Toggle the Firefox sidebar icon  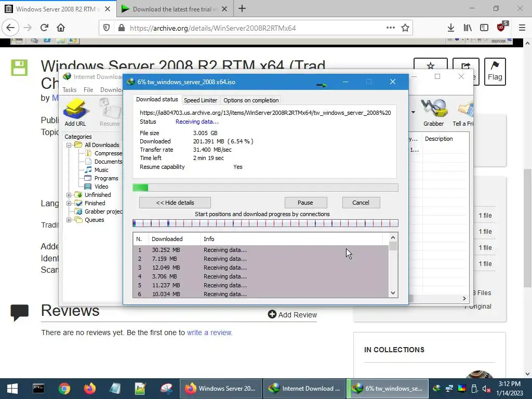(484, 28)
